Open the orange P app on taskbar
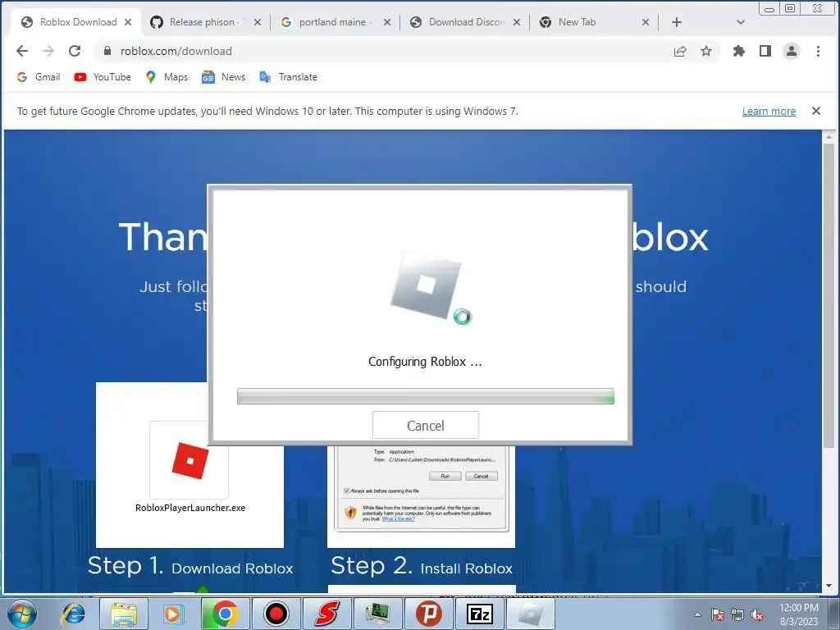Image resolution: width=840 pixels, height=630 pixels. click(428, 614)
